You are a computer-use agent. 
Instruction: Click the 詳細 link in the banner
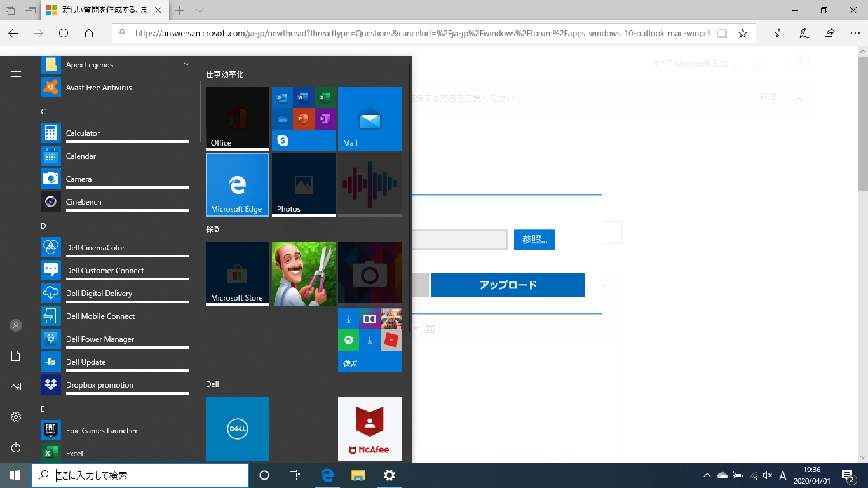click(768, 97)
